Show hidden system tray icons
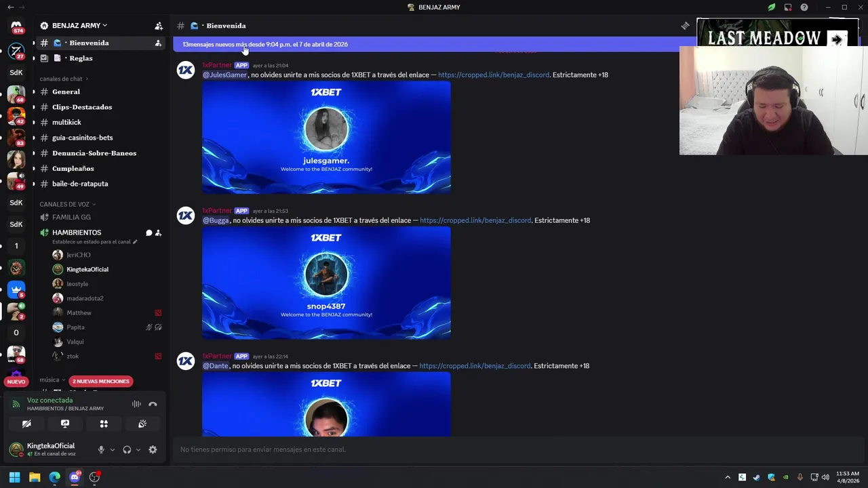The image size is (868, 488). tap(728, 477)
